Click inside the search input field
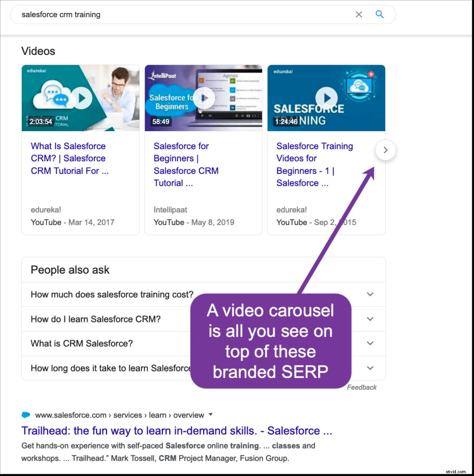The image size is (474, 476). coord(139,14)
